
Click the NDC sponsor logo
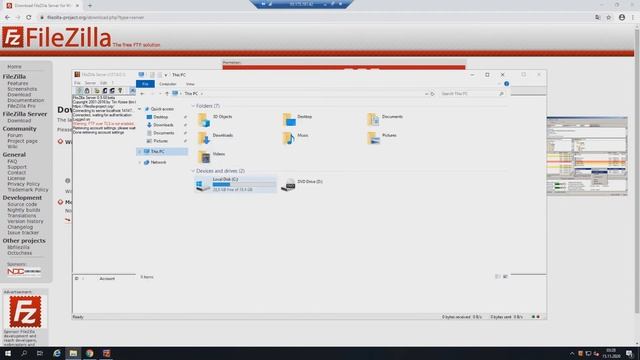[24, 272]
